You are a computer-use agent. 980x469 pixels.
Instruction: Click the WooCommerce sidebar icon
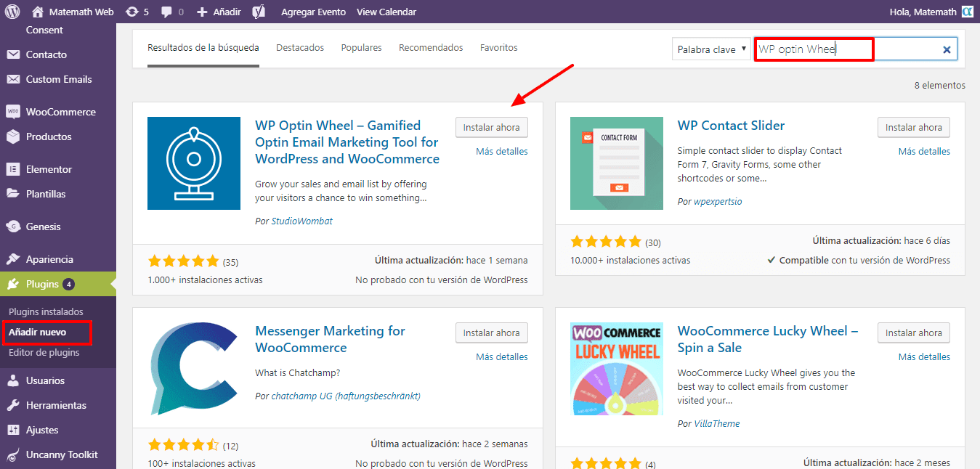[x=13, y=112]
